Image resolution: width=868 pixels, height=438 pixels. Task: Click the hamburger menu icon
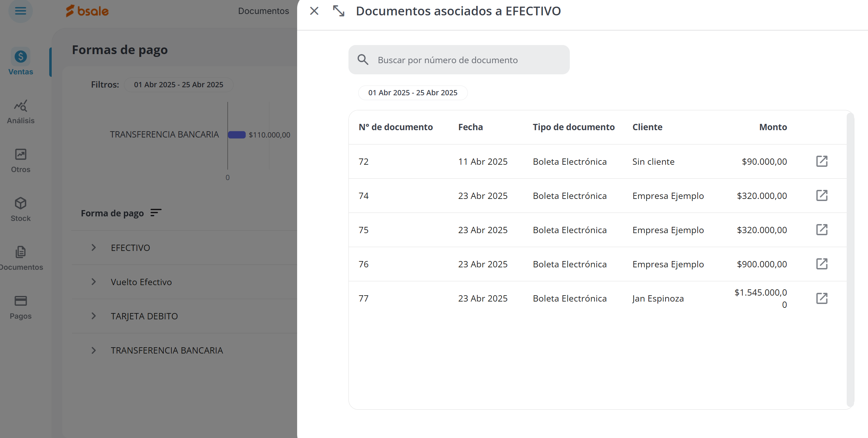21,11
